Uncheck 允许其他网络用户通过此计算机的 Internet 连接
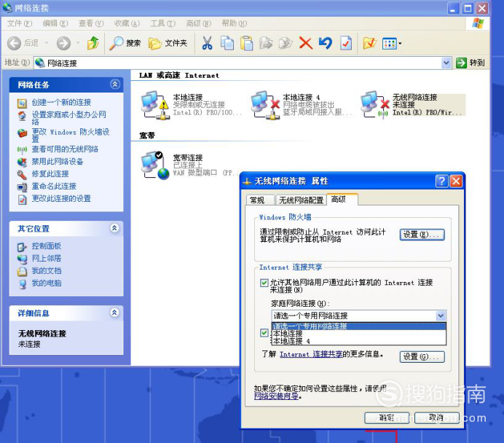 [264, 283]
